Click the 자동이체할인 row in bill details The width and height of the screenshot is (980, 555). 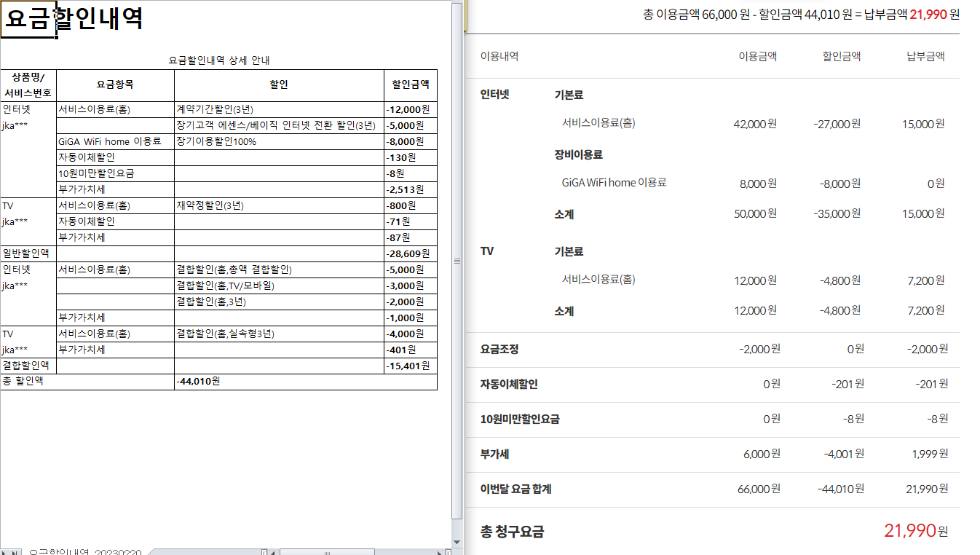coord(509,385)
